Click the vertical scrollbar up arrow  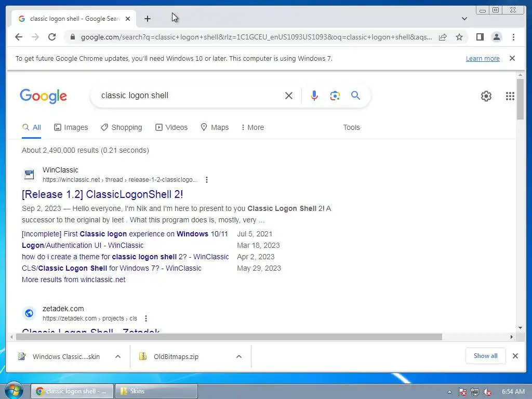(520, 75)
